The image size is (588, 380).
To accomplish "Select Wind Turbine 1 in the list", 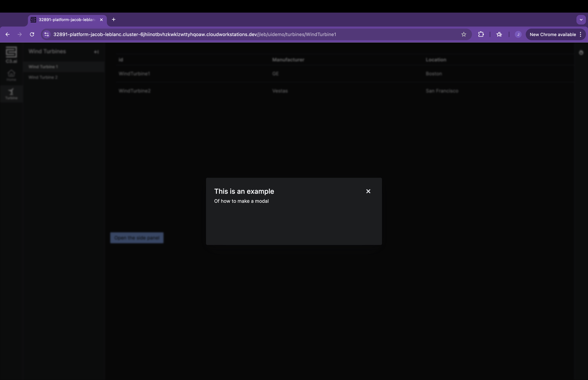I will 43,67.
